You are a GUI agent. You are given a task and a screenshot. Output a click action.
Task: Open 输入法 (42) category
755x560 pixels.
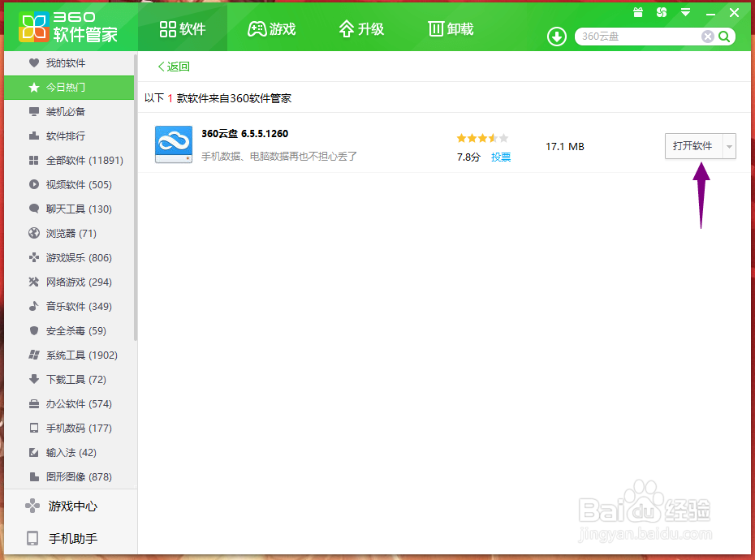(69, 453)
